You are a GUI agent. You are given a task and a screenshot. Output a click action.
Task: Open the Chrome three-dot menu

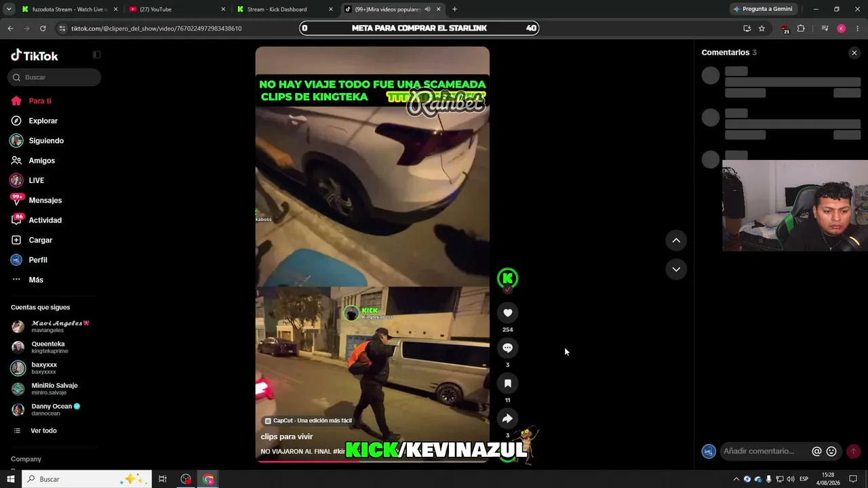click(x=858, y=28)
